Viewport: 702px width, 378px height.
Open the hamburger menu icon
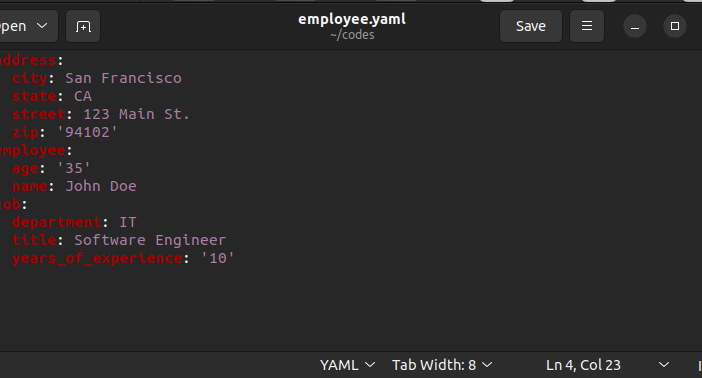click(x=586, y=26)
